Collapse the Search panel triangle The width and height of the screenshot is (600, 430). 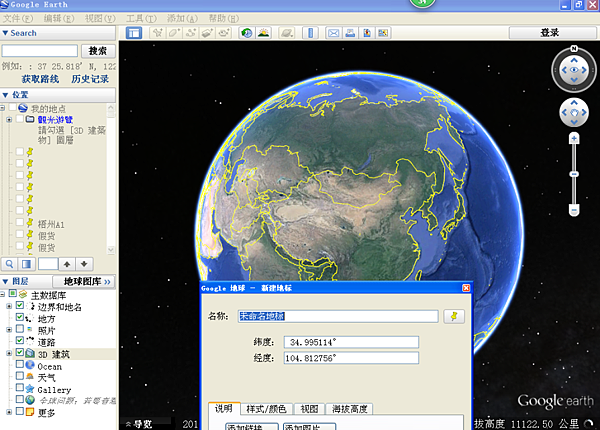(5, 33)
